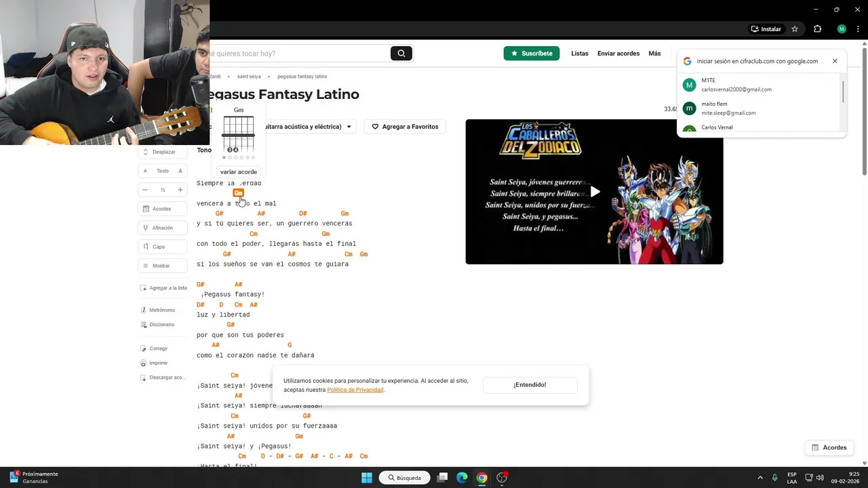The height and width of the screenshot is (488, 868).
Task: Open the Próximamente Ganancias widget
Action: pyautogui.click(x=34, y=478)
